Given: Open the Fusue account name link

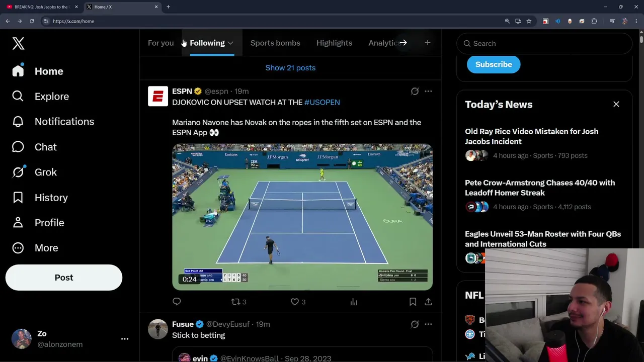Looking at the screenshot, I should [183, 324].
